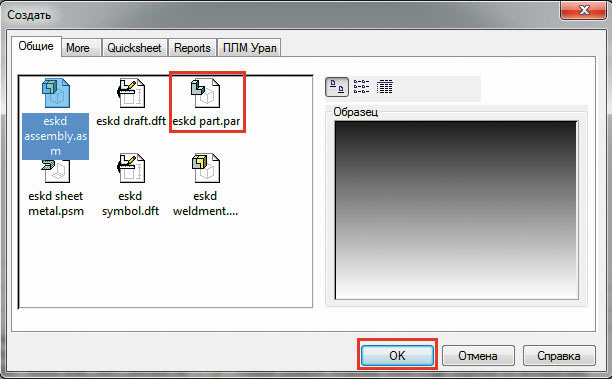Image resolution: width=612 pixels, height=379 pixels.
Task: Switch to large icons view mode
Action: pos(337,87)
